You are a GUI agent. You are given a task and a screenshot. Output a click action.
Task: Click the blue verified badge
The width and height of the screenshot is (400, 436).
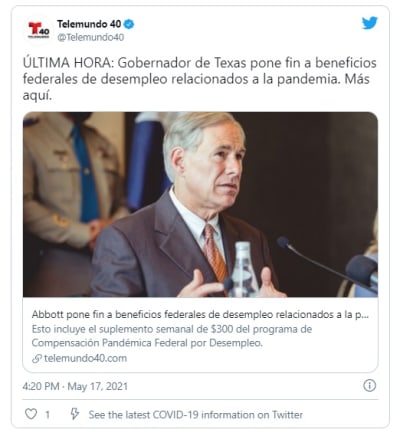point(129,24)
